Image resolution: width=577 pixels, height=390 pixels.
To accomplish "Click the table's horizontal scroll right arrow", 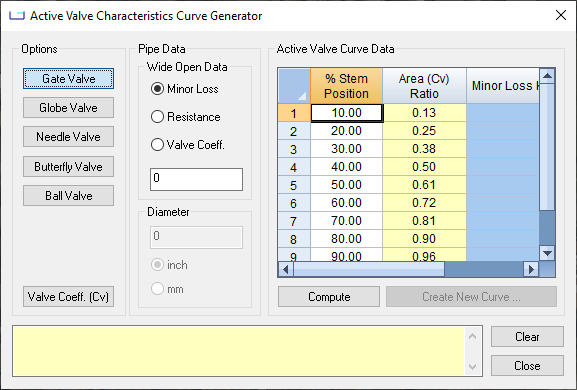I will click(531, 269).
